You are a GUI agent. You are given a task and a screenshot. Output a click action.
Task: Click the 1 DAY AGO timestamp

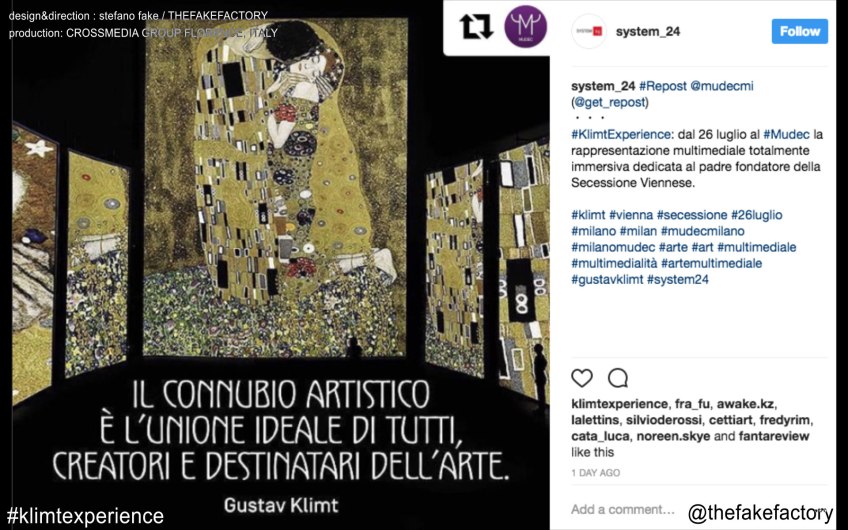[595, 473]
